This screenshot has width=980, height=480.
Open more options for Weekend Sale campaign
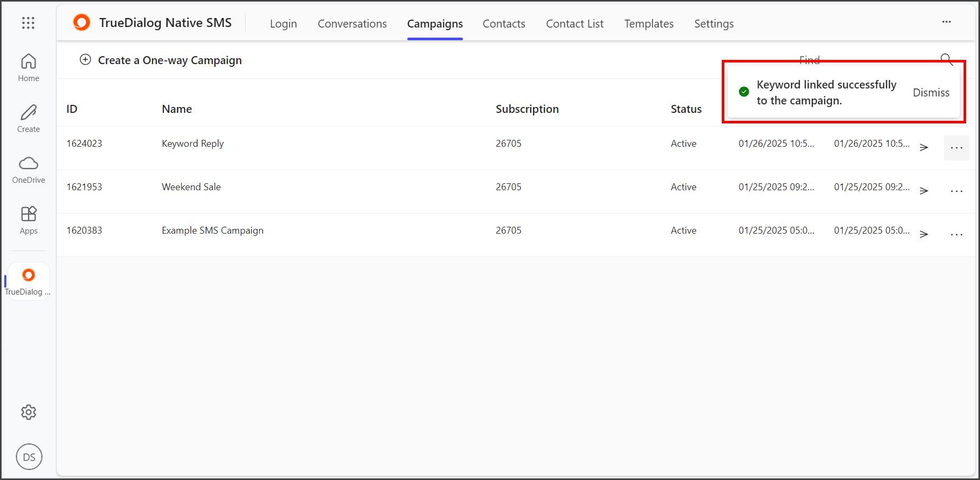957,191
